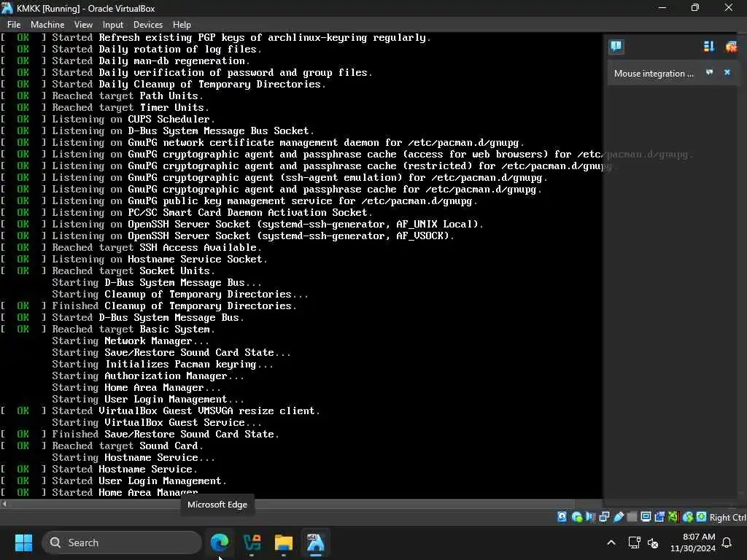
Task: Expand the Mouse integration notification details
Action: (x=709, y=72)
